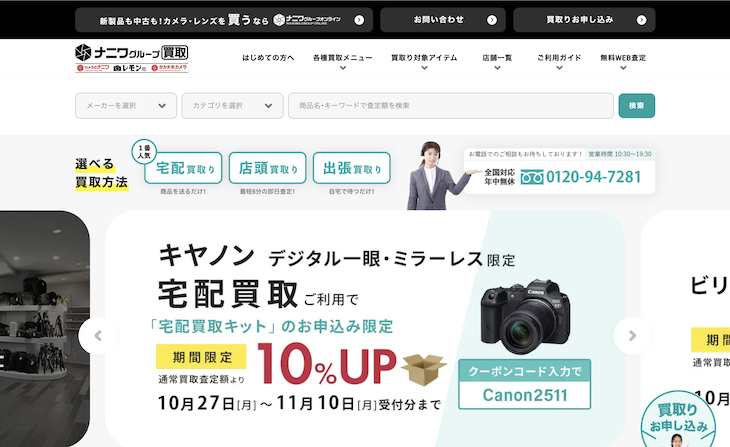Click the 期間限定 yellow label

(x=202, y=357)
